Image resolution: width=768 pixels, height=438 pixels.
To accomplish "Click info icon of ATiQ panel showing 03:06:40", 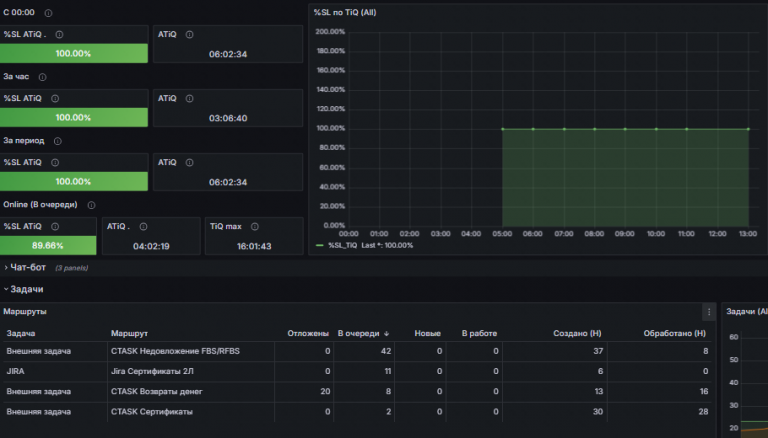I will click(190, 99).
